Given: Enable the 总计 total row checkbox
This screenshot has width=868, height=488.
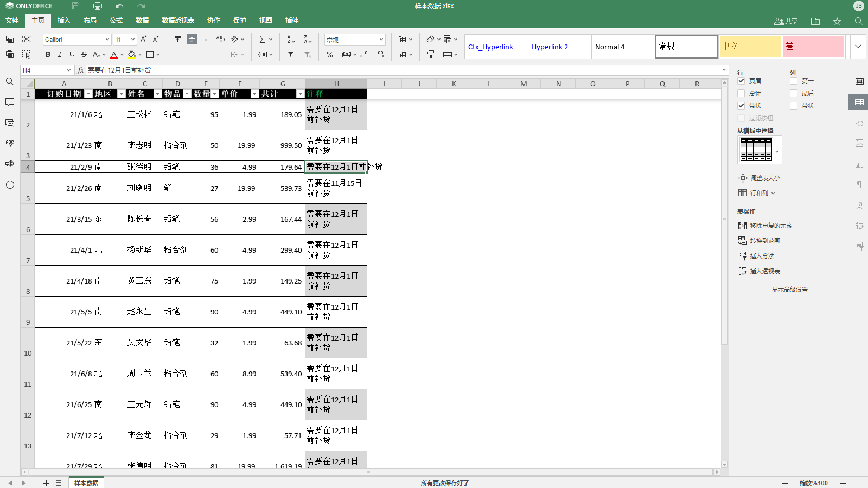Looking at the screenshot, I should [x=741, y=93].
